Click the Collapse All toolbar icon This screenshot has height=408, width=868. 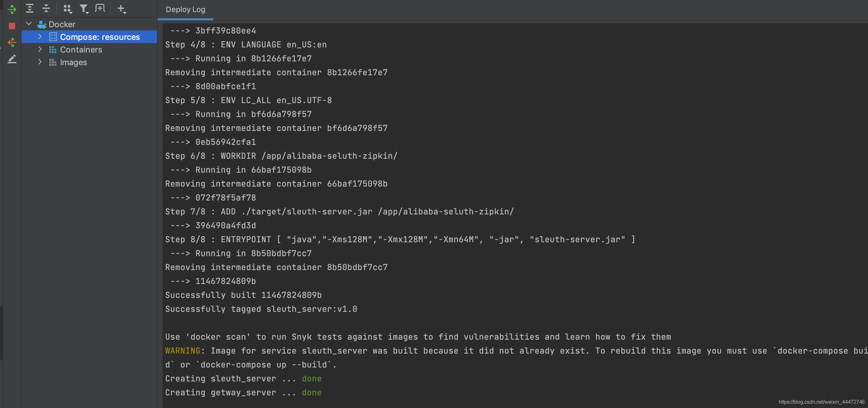pyautogui.click(x=46, y=9)
